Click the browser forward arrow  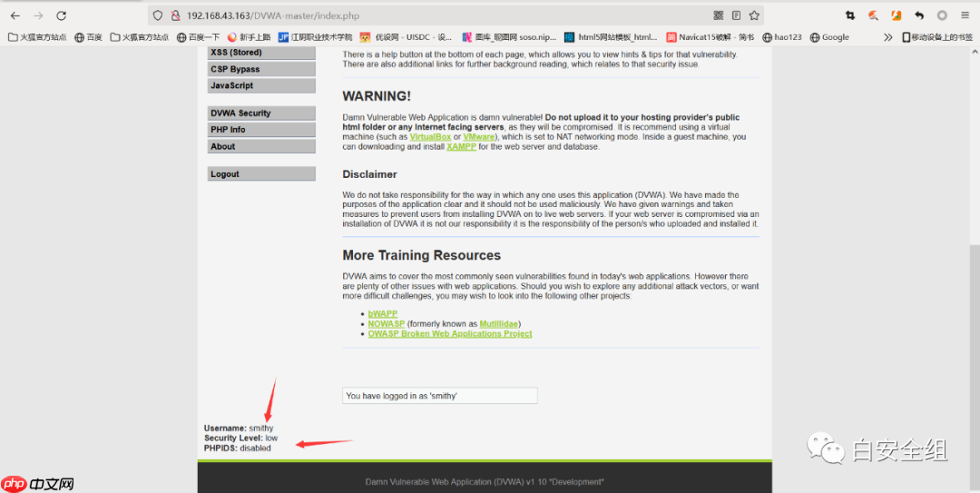[x=38, y=15]
